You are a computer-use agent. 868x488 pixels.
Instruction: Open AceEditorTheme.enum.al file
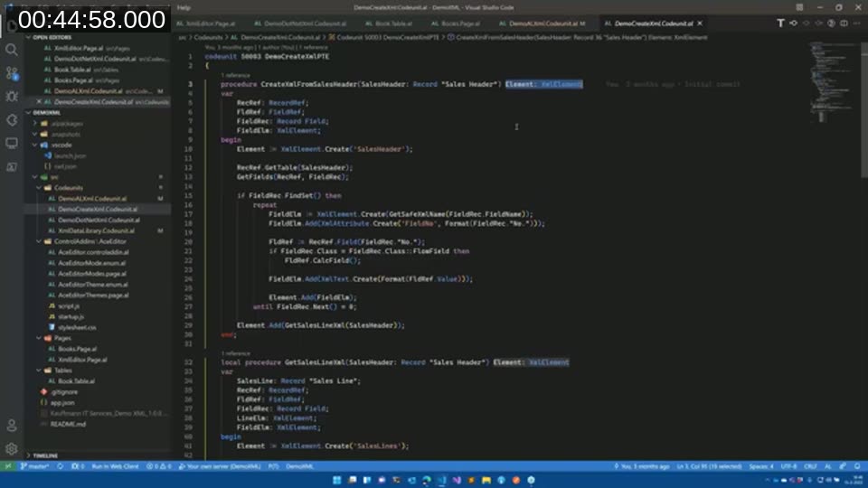[x=92, y=285]
